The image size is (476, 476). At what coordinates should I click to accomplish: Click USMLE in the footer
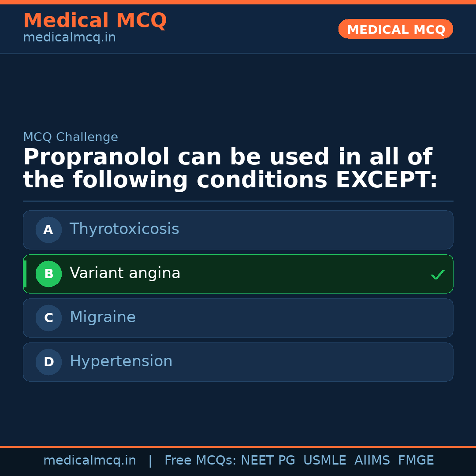[x=324, y=461]
